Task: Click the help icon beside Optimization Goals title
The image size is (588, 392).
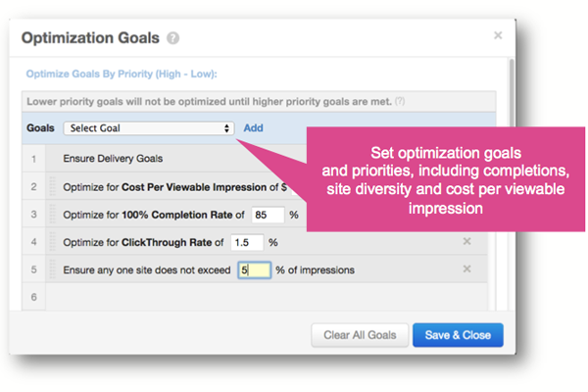Action: (x=173, y=39)
